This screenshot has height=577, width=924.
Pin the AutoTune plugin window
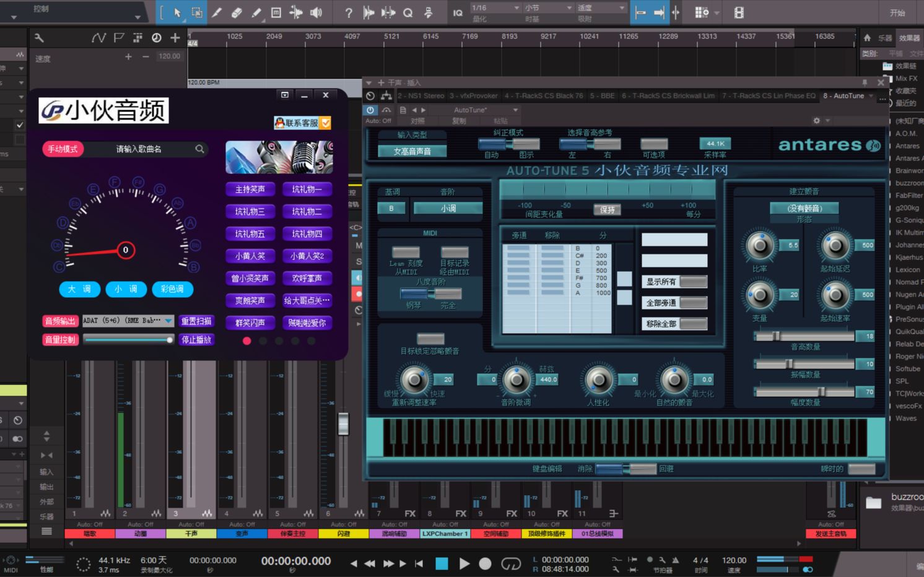pyautogui.click(x=865, y=82)
